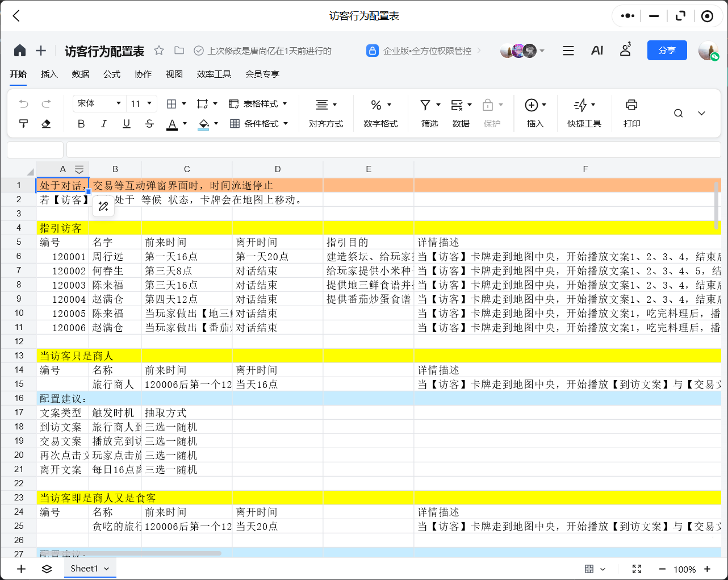The image size is (728, 580).
Task: Go to the home page icon
Action: 20,51
